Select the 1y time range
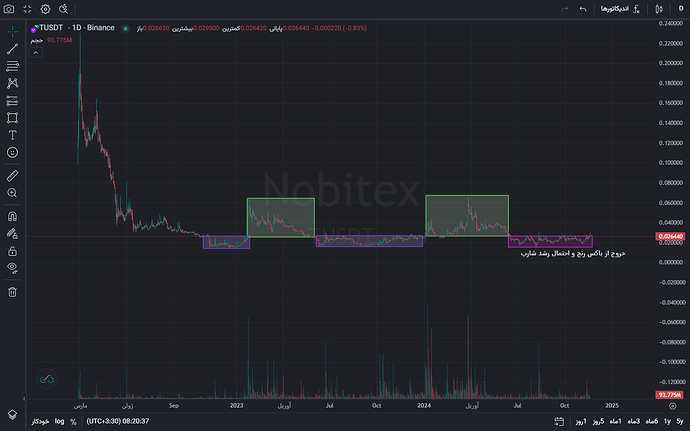Viewport: 690px width, 431px height. click(667, 421)
